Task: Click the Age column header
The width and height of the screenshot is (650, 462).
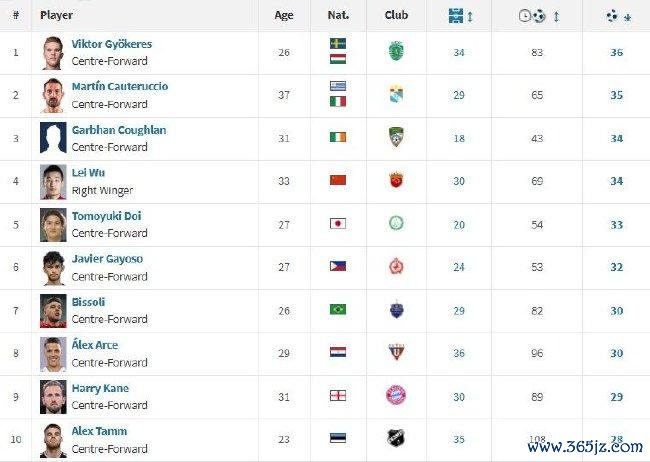Action: 284,15
